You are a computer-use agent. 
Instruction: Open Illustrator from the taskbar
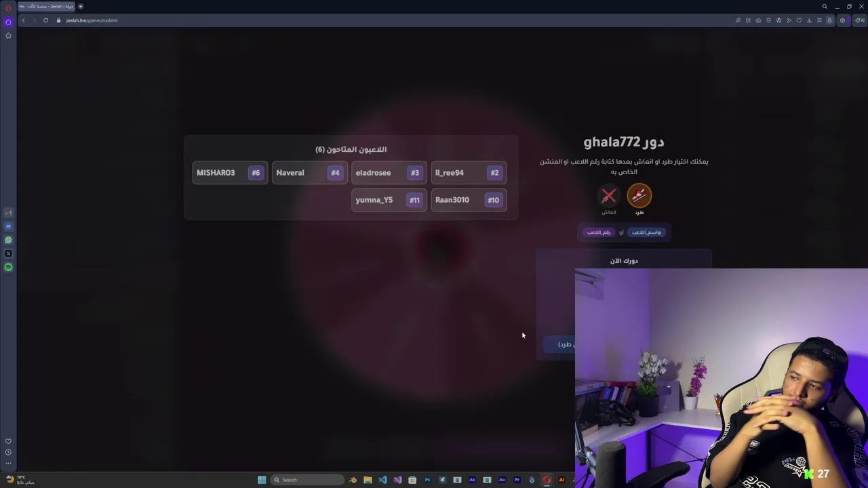[561, 480]
